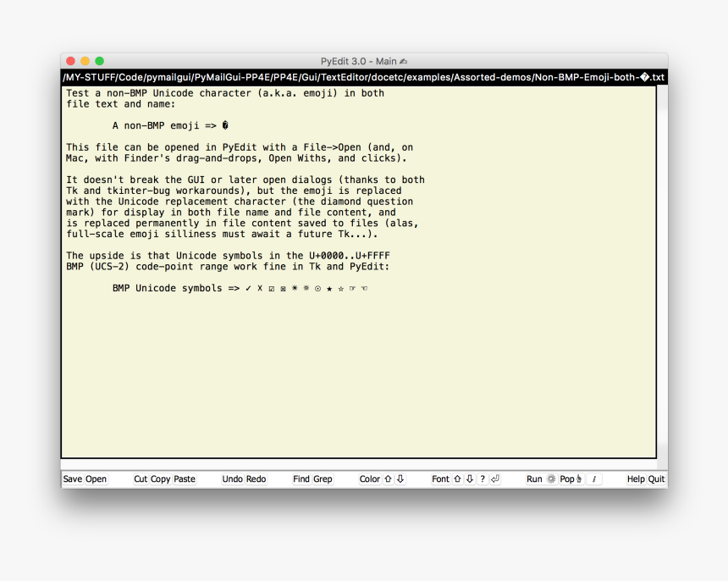728x581 pixels.
Task: Increase font size with up arrow
Action: click(x=457, y=479)
